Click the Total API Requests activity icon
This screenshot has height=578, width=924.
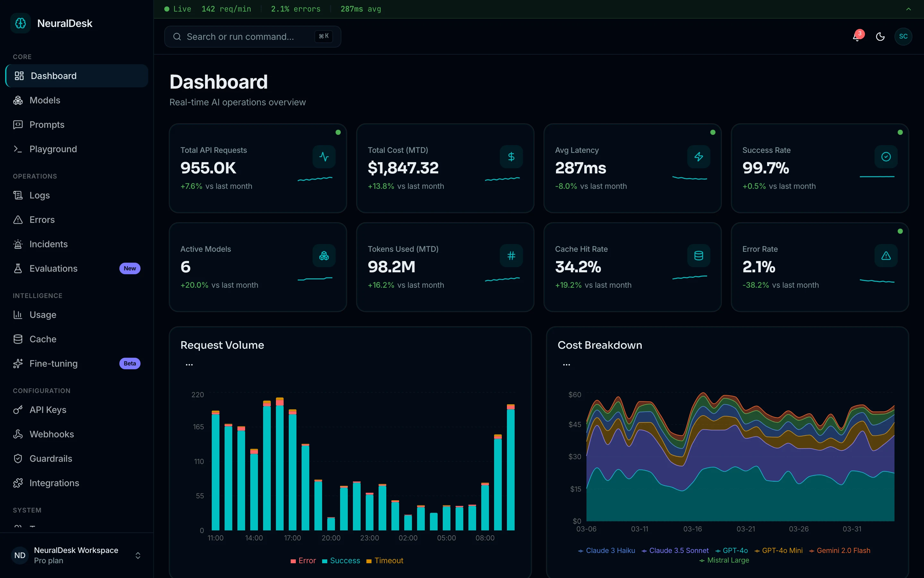[324, 157]
